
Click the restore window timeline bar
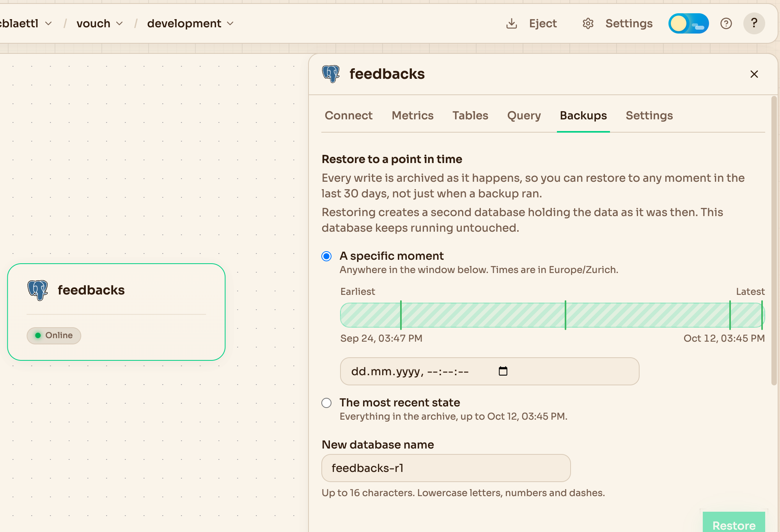[552, 315]
